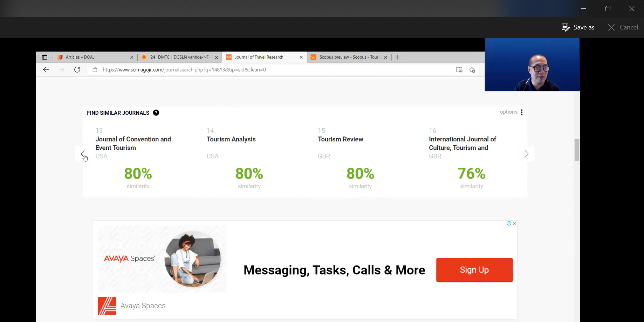Add this page to favorites
This screenshot has height=322, width=644.
(x=472, y=69)
